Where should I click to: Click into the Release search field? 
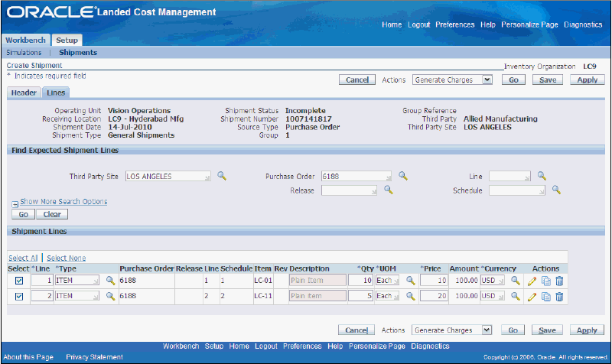349,190
